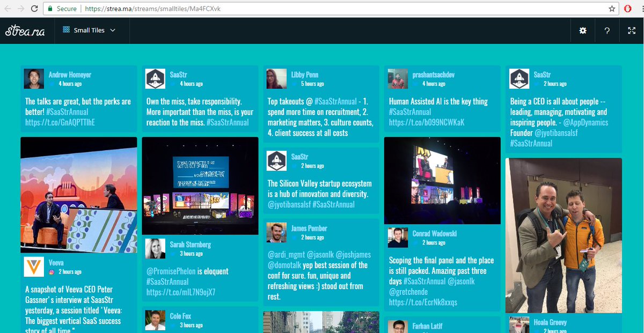Open link t.co/EcrNk8xxqs
This screenshot has width=644, height=333.
[423, 302]
